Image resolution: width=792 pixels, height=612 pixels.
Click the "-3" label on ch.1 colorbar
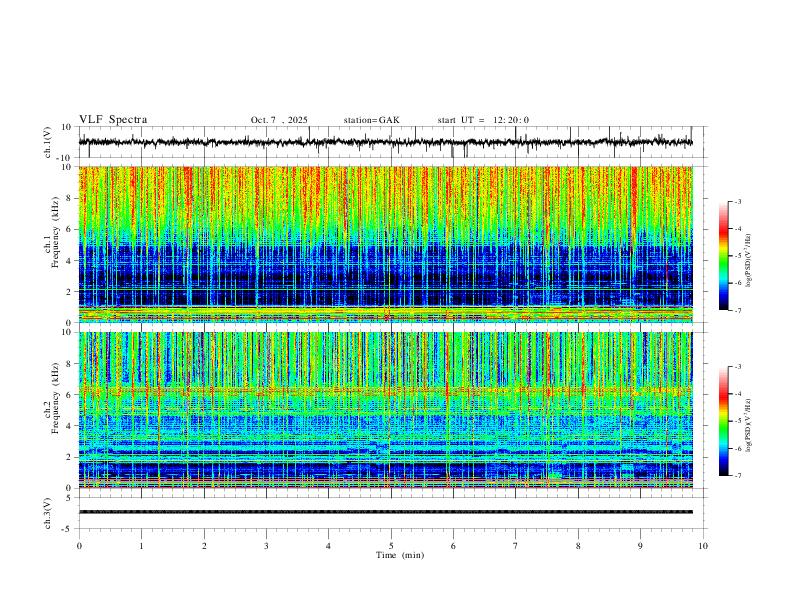click(738, 201)
